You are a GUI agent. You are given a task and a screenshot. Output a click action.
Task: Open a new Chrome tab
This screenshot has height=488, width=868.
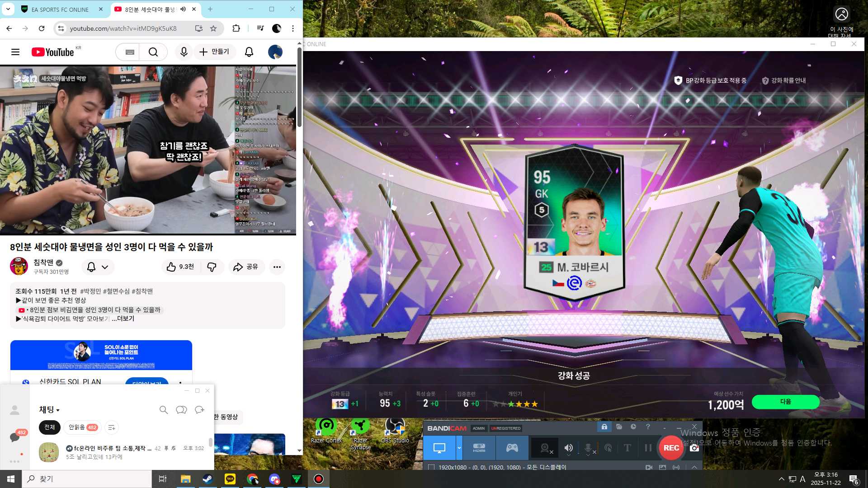coord(210,9)
